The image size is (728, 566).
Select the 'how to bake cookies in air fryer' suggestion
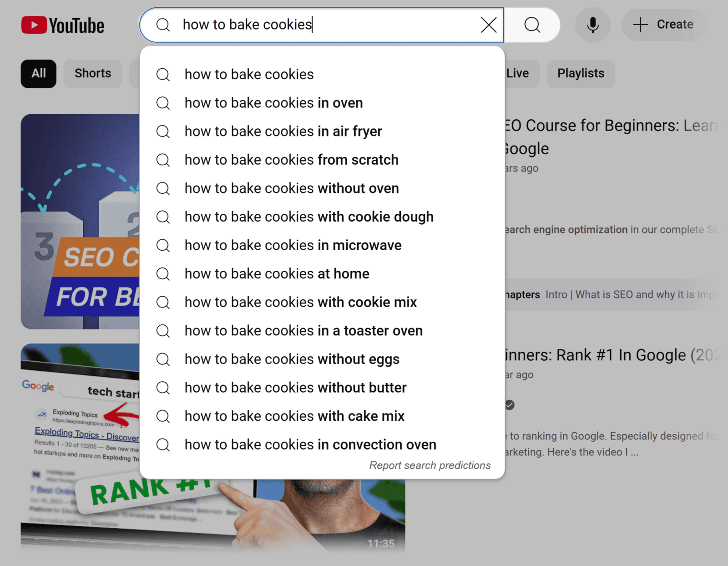pos(283,131)
